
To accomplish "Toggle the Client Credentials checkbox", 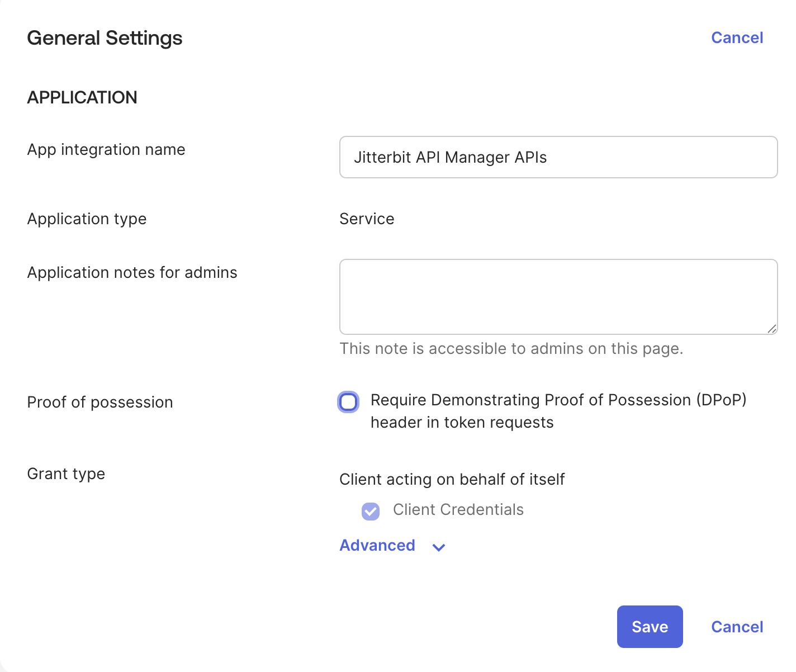I will [371, 511].
